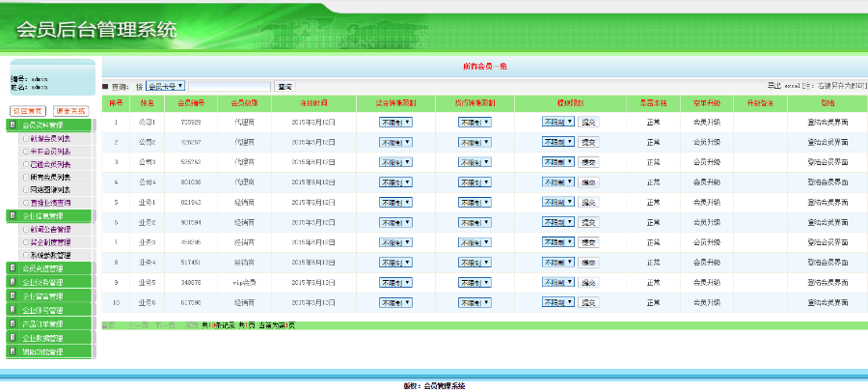Click the book icon beside 辅助功能管理

(13, 351)
